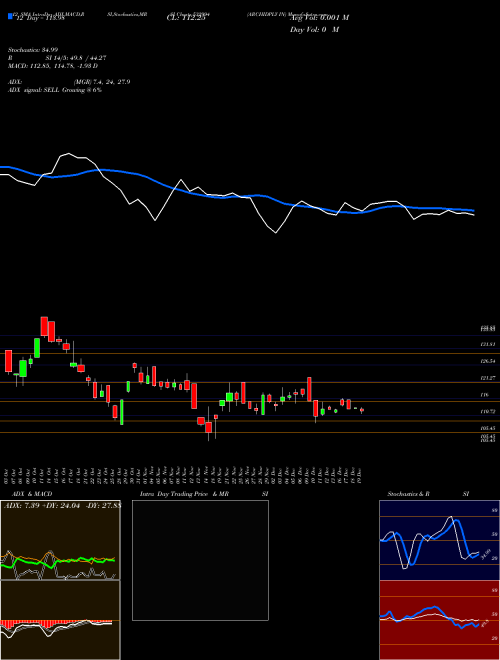Click the 'ADX signal: SELL Growing @ 6%' text
This screenshot has width=500, height=660.
tap(55, 90)
